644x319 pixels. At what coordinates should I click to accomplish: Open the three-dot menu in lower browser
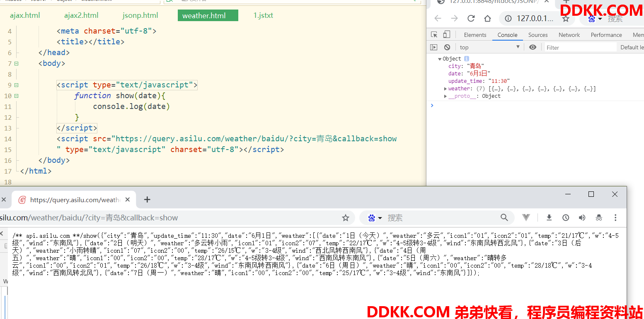click(x=615, y=217)
